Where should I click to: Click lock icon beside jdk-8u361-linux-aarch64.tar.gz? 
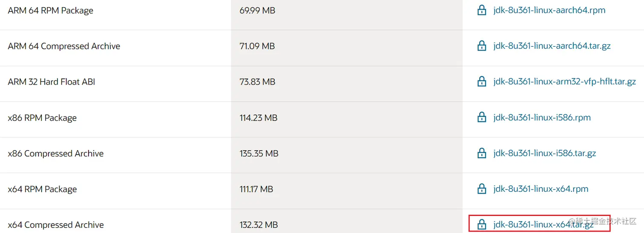[482, 46]
